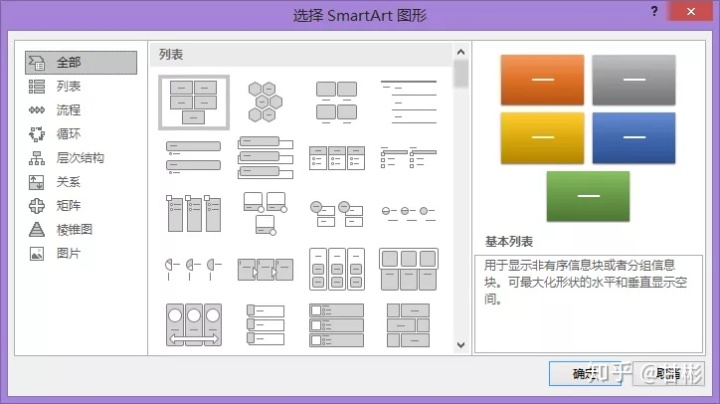Choose the basic block list layout
This screenshot has width=720, height=404.
click(194, 102)
